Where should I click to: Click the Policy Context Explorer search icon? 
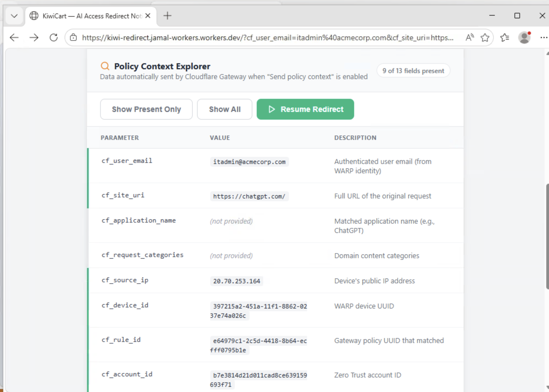click(105, 66)
